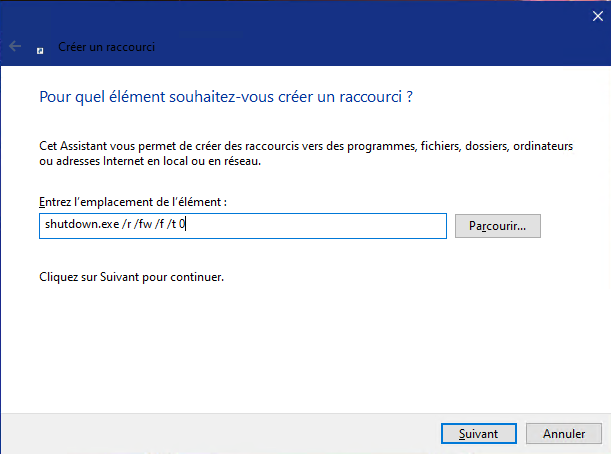The width and height of the screenshot is (611, 454).
Task: Go back using the arrow icon
Action: tap(15, 46)
